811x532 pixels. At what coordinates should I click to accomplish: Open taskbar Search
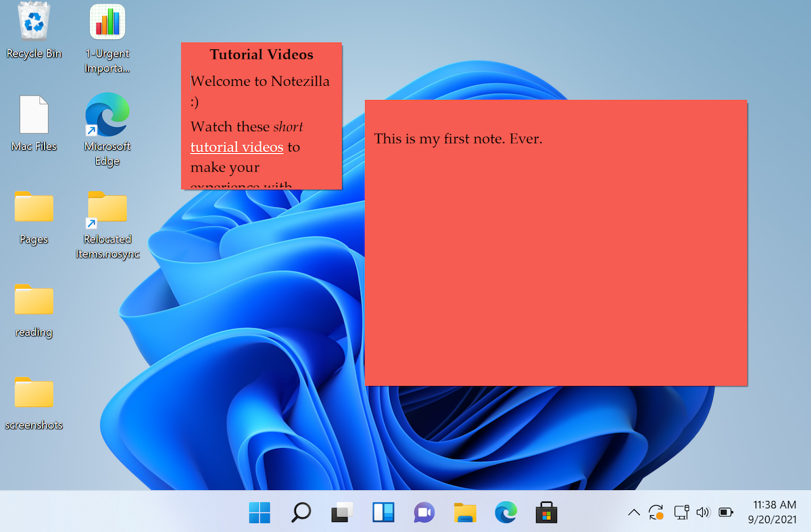pos(301,512)
